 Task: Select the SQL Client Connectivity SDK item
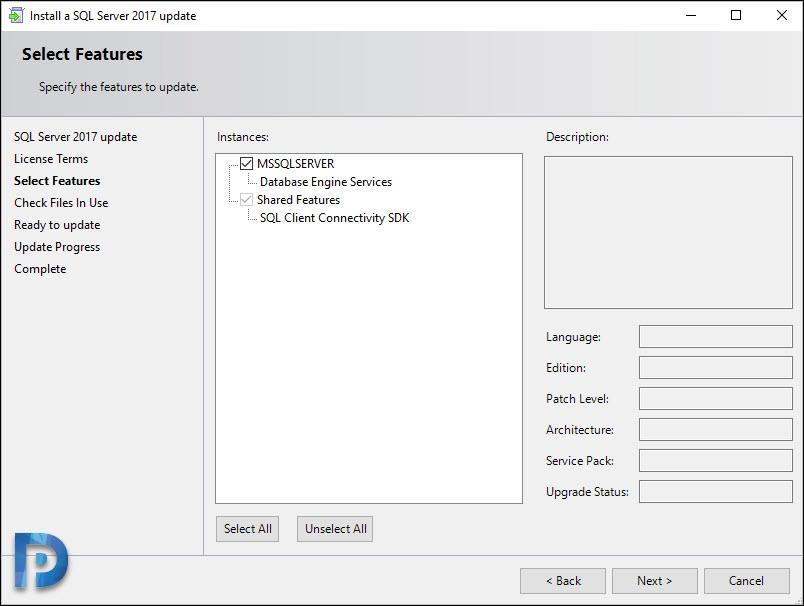pyautogui.click(x=334, y=218)
